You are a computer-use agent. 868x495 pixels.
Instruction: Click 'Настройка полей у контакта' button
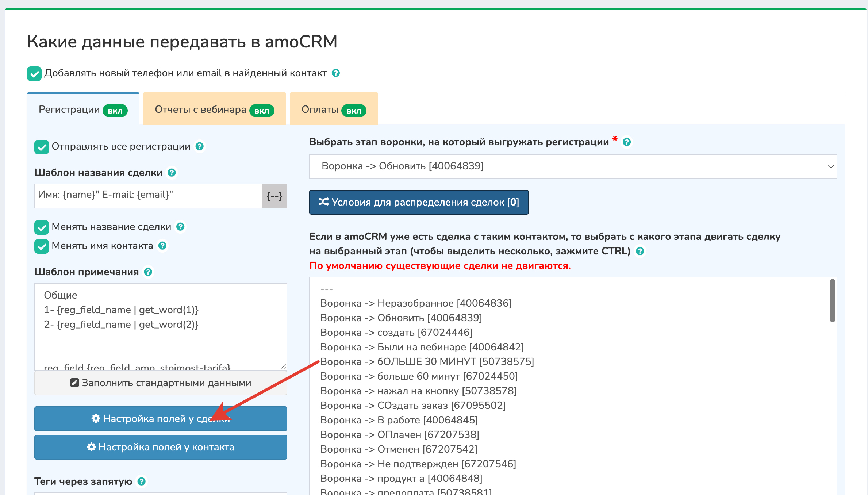point(161,447)
